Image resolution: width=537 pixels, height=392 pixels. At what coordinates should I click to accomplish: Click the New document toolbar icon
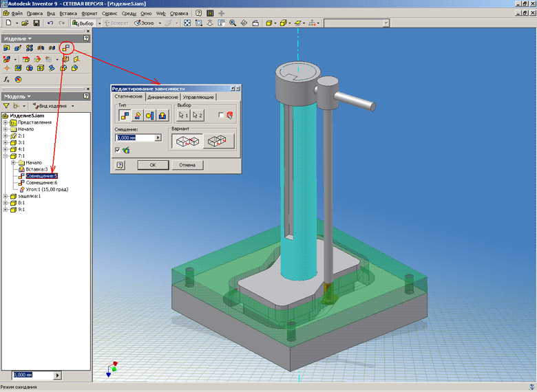tap(9, 23)
